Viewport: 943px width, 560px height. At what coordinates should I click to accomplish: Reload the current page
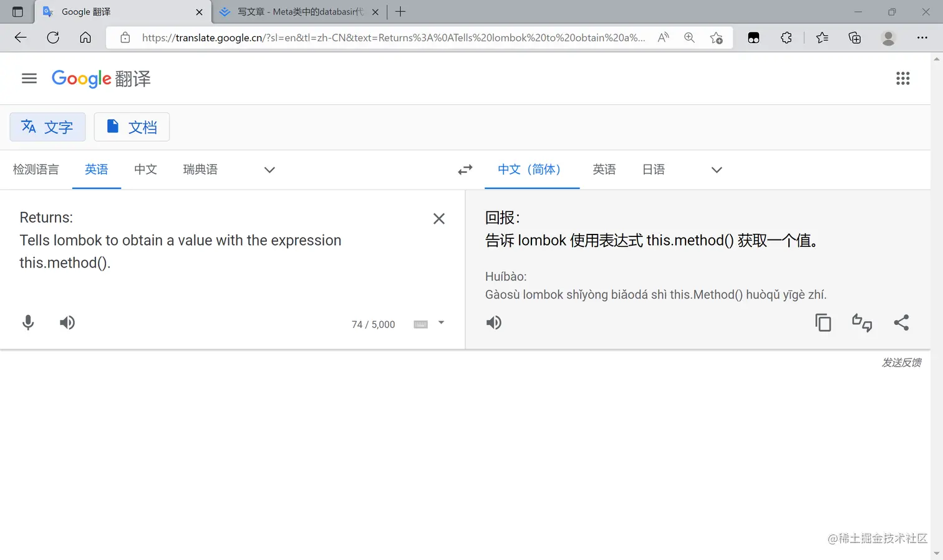pyautogui.click(x=53, y=37)
